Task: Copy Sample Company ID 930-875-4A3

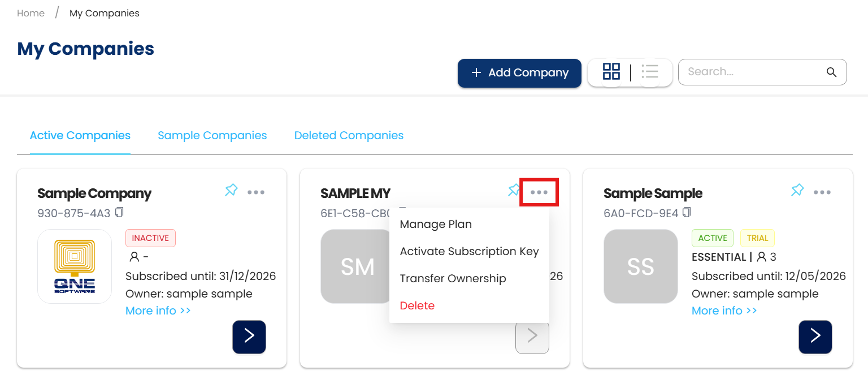Action: click(119, 213)
